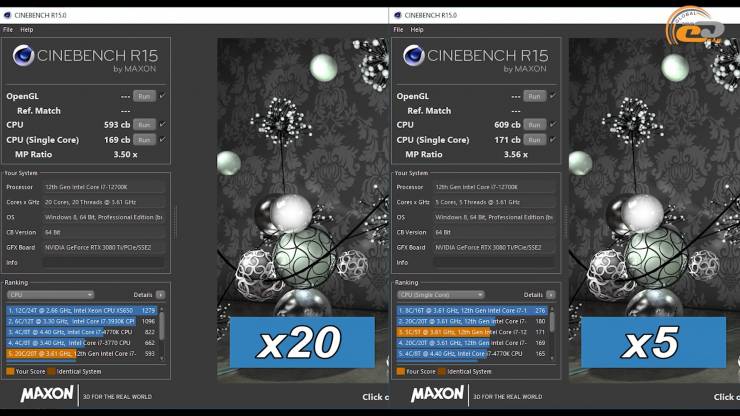Select 20C/20T ranking row scoring 180
Viewport: 740px width, 416px height.
(472, 321)
